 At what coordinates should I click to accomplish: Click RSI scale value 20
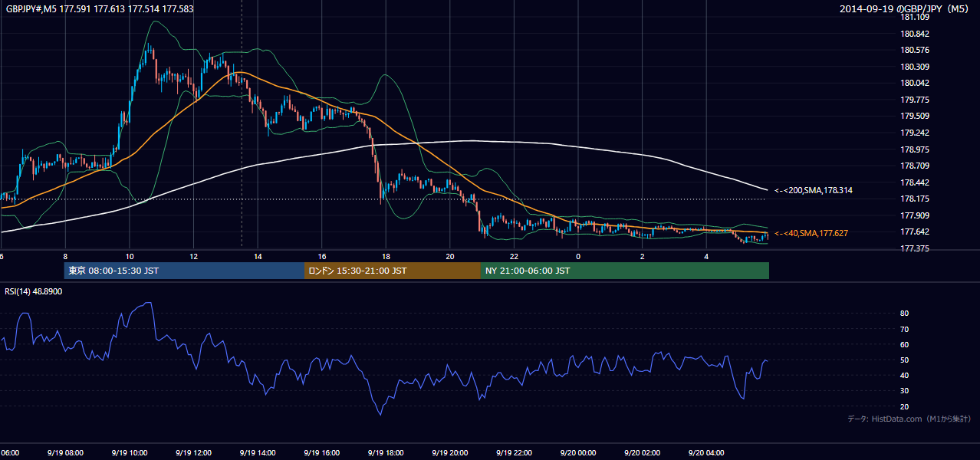pos(905,406)
